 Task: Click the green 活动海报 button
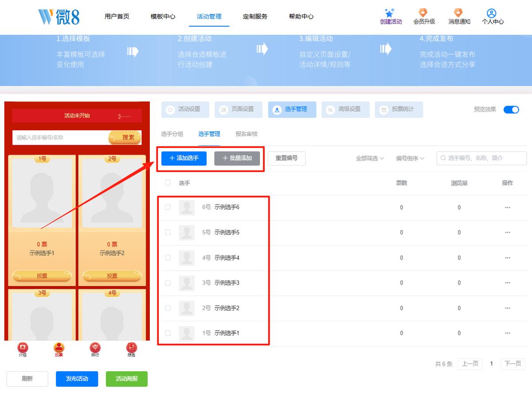[127, 379]
